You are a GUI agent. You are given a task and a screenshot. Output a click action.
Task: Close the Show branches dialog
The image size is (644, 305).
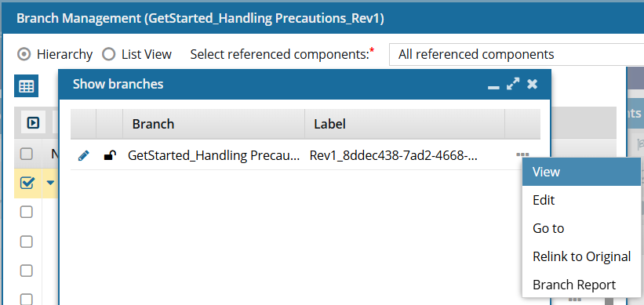pos(533,84)
